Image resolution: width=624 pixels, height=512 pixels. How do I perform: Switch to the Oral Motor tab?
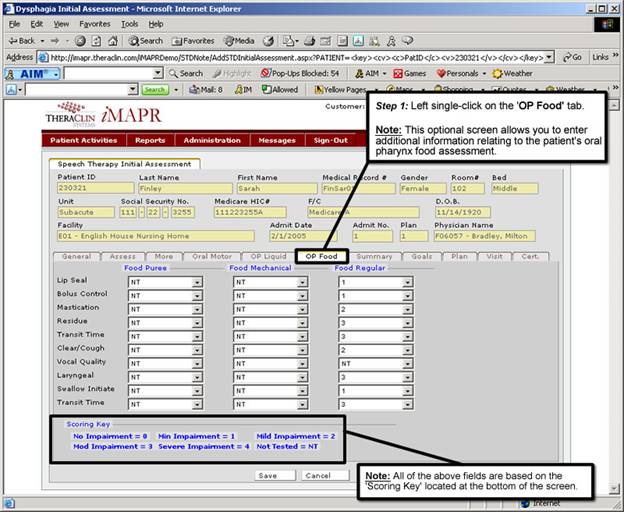click(x=212, y=257)
